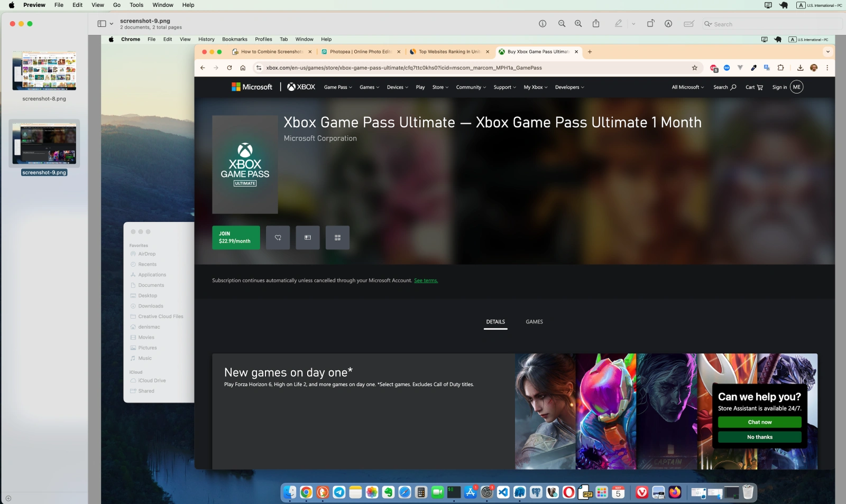Image resolution: width=846 pixels, height=504 pixels.
Task: Switch to the GAMES tab
Action: pos(534,322)
